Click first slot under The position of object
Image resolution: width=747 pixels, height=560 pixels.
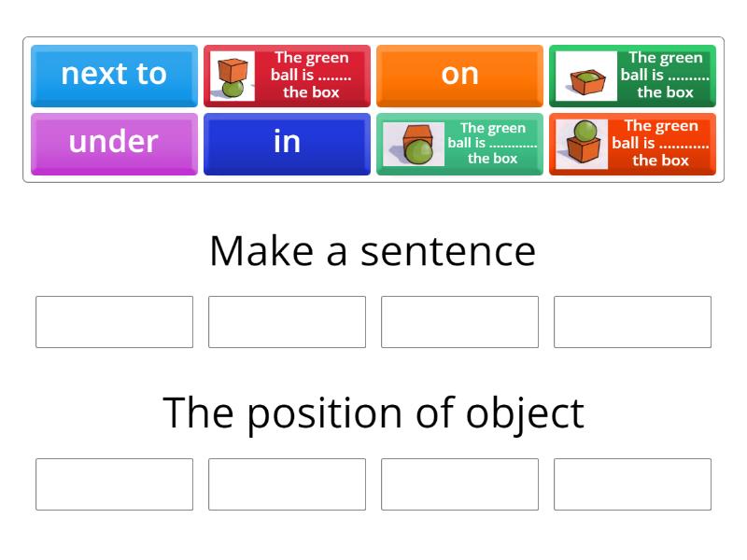114,484
